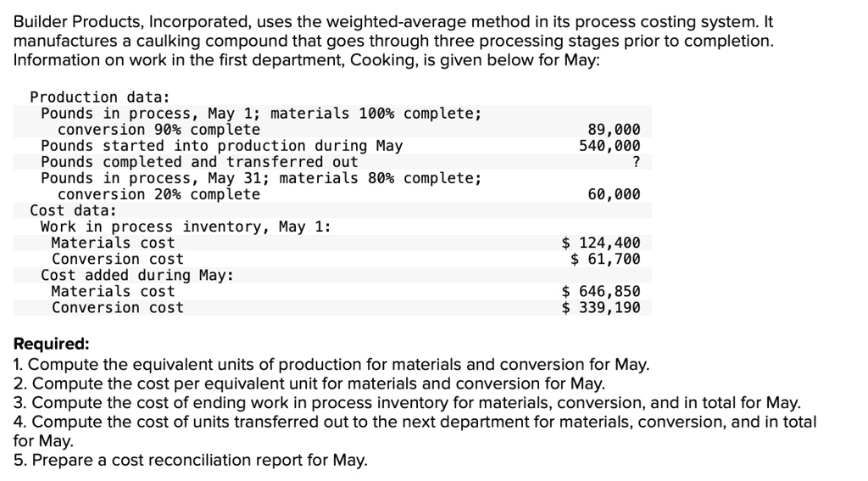Click the question mark for pounds transferred out
This screenshot has height=481, width=868.
[x=636, y=162]
